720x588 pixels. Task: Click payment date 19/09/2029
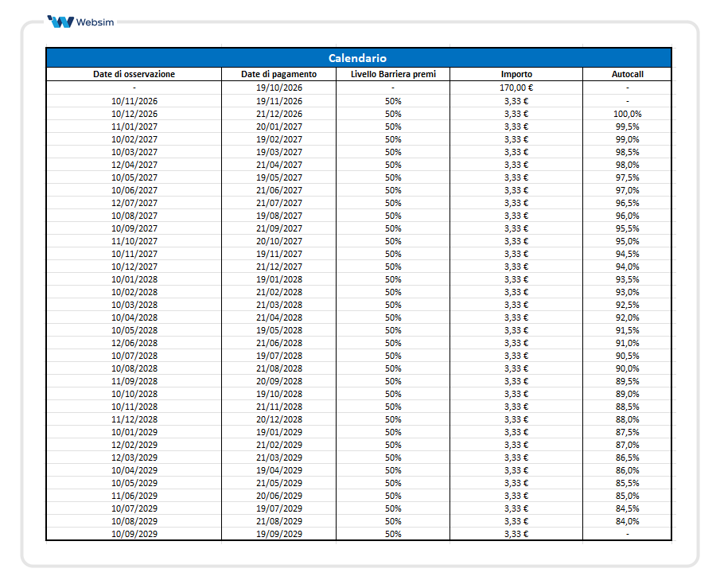coord(279,534)
